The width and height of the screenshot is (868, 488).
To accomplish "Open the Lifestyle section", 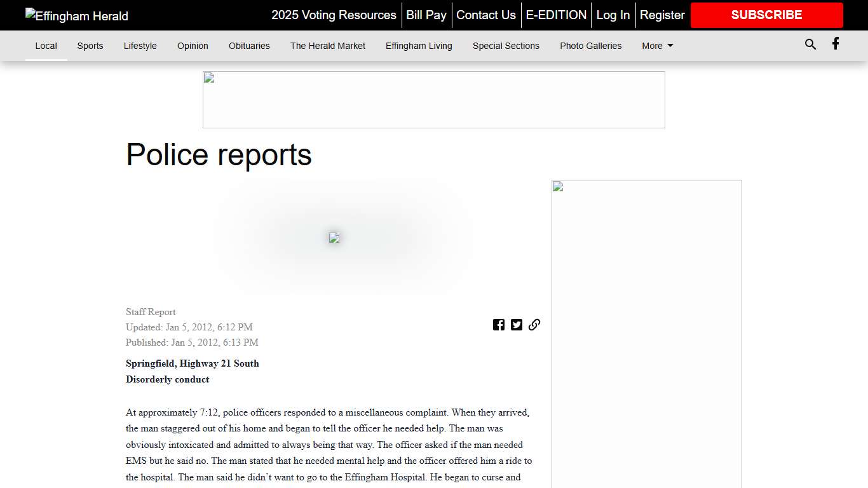I will 140,46.
